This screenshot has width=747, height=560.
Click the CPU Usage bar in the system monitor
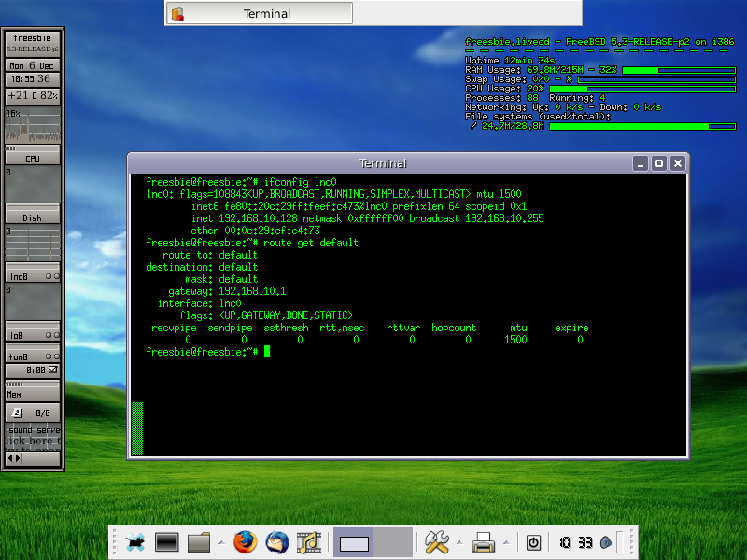pyautogui.click(x=642, y=89)
